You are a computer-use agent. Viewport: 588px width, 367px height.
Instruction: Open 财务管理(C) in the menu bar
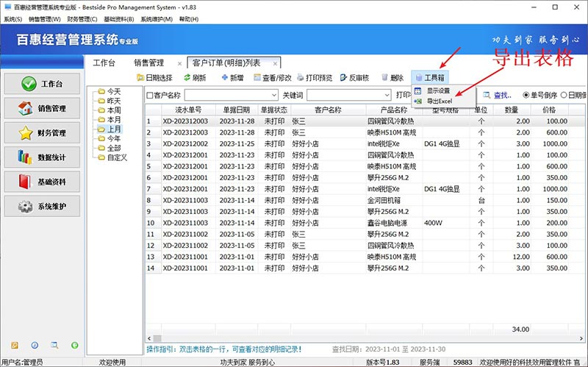point(82,18)
